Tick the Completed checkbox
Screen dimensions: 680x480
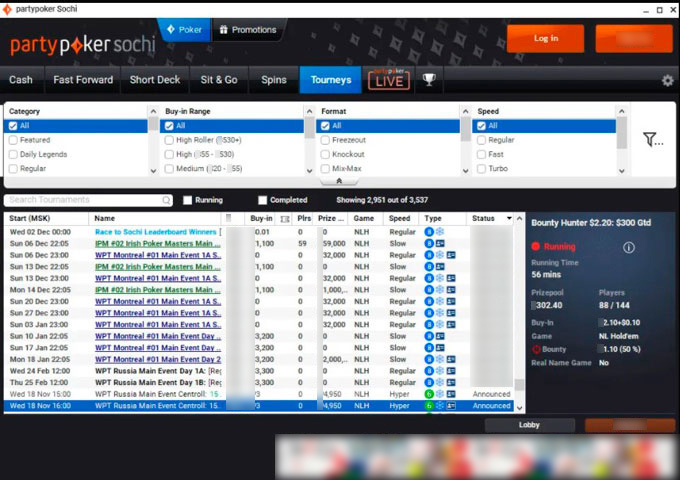[x=262, y=200]
